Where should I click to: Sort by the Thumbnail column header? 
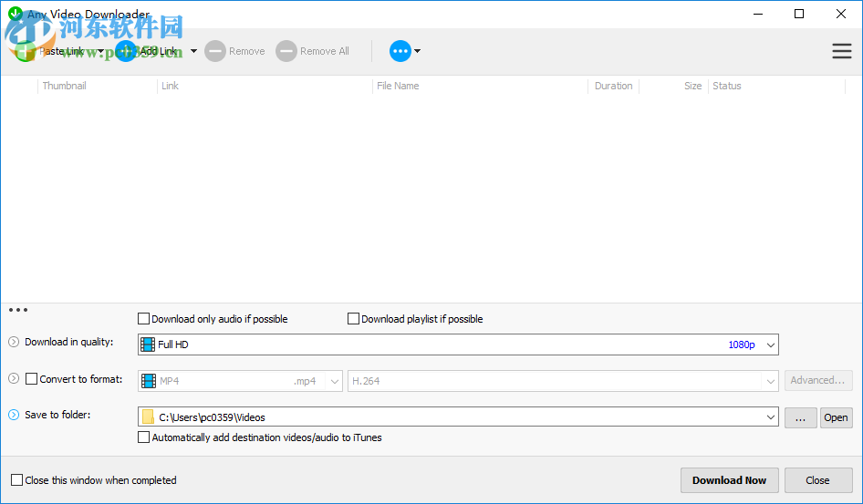click(65, 86)
